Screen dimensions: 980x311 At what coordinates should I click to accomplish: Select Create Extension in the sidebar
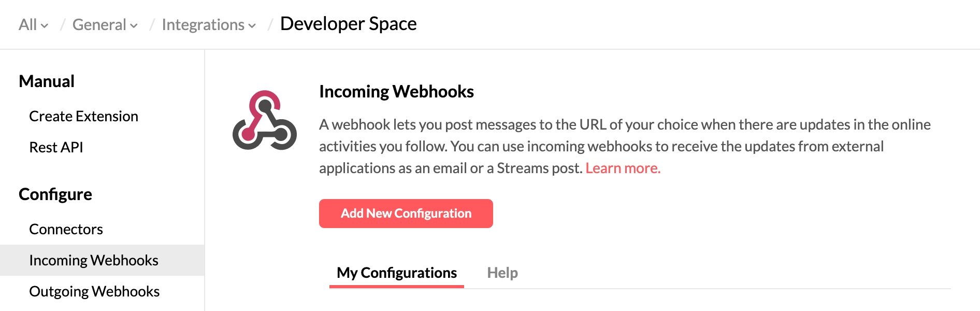point(83,116)
